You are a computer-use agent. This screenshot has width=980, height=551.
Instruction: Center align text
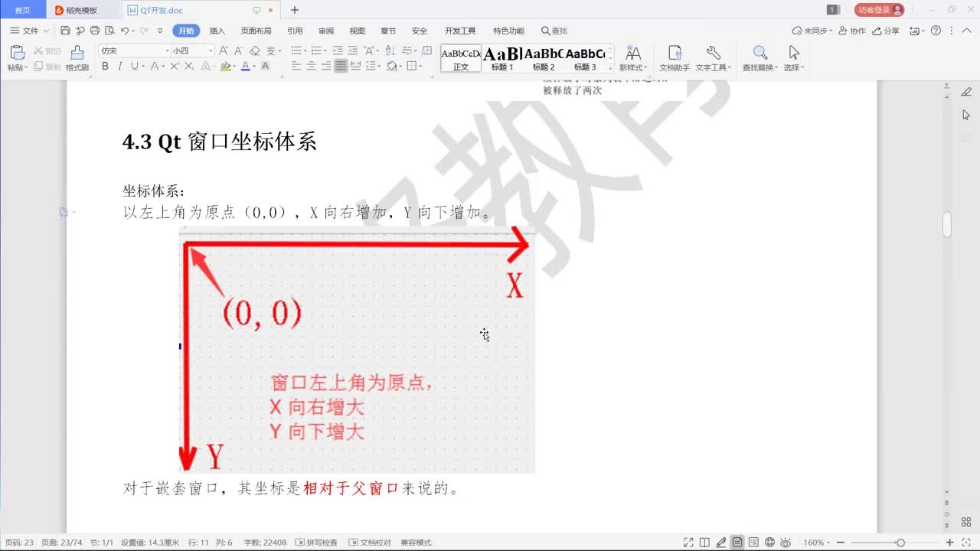(312, 67)
